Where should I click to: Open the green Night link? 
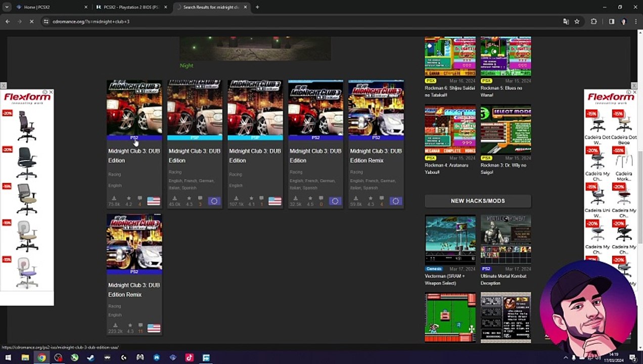[x=187, y=65]
